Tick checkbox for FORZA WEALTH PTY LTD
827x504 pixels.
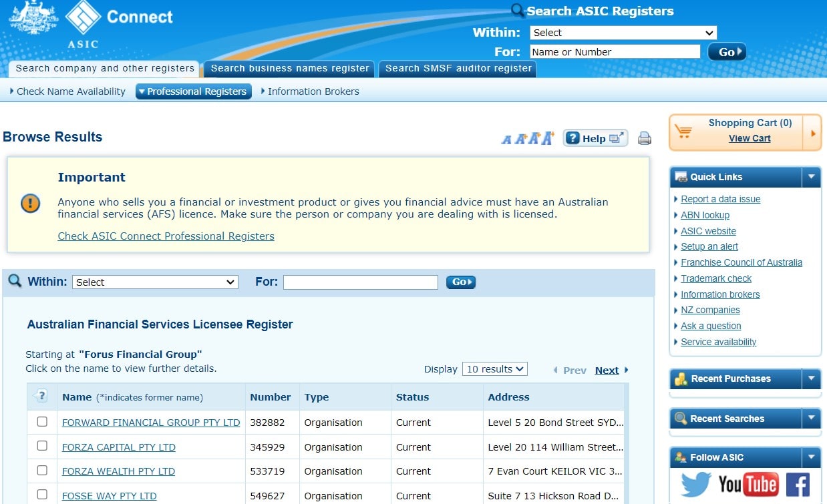pyautogui.click(x=42, y=471)
